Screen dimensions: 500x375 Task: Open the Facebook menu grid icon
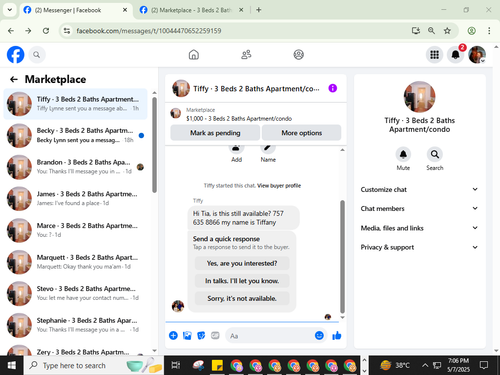[434, 55]
